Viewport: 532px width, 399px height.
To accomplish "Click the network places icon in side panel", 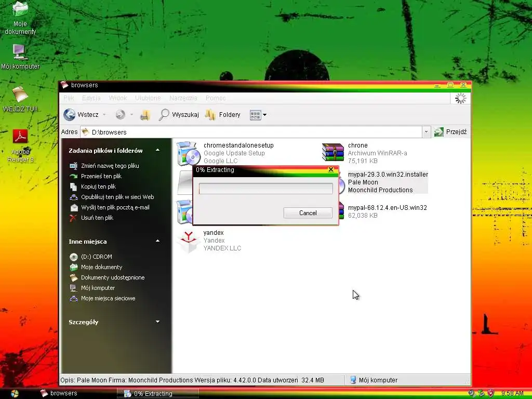I will [74, 299].
